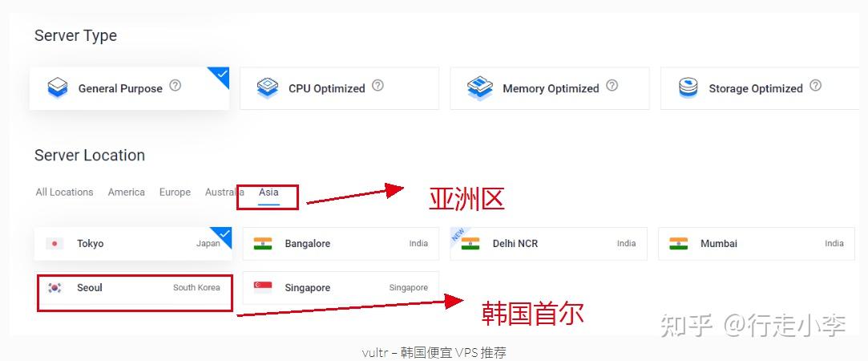Toggle the General Purpose selected checkmark

click(x=220, y=76)
